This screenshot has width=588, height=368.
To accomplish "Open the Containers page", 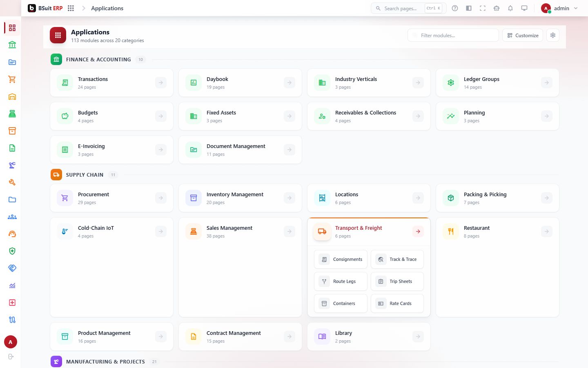I will (341, 303).
